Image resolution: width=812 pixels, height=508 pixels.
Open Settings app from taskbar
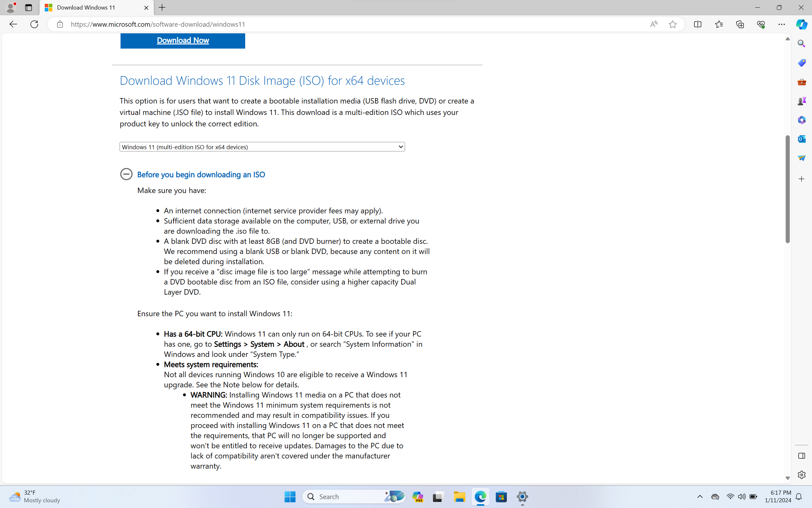[522, 497]
